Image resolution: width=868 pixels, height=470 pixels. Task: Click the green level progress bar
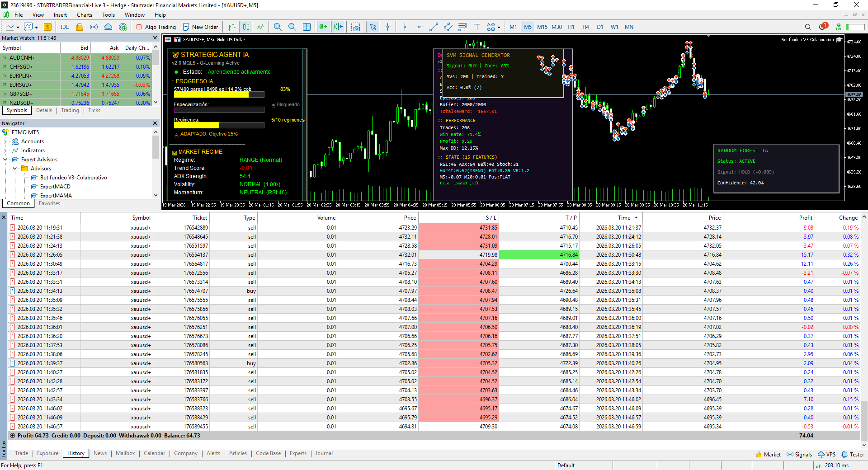coord(855,27)
